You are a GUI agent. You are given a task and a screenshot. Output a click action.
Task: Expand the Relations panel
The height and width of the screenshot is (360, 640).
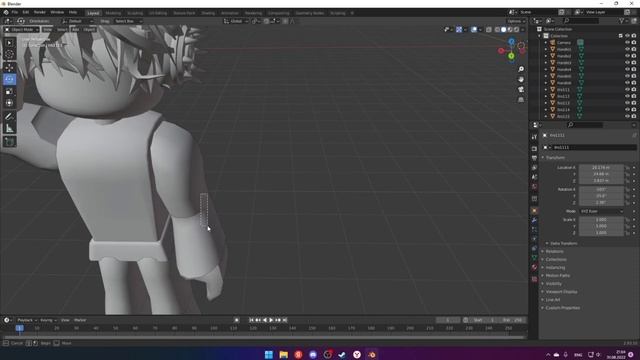click(x=553, y=251)
